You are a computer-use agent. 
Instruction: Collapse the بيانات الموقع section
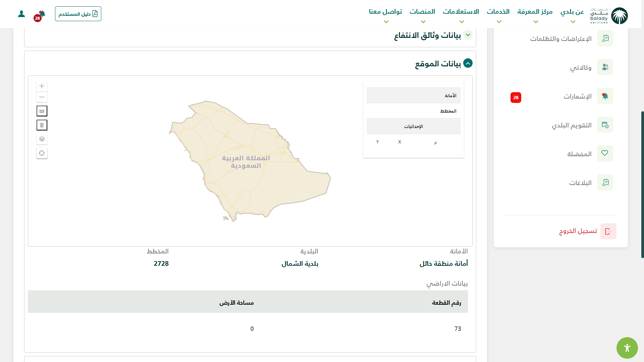click(468, 63)
